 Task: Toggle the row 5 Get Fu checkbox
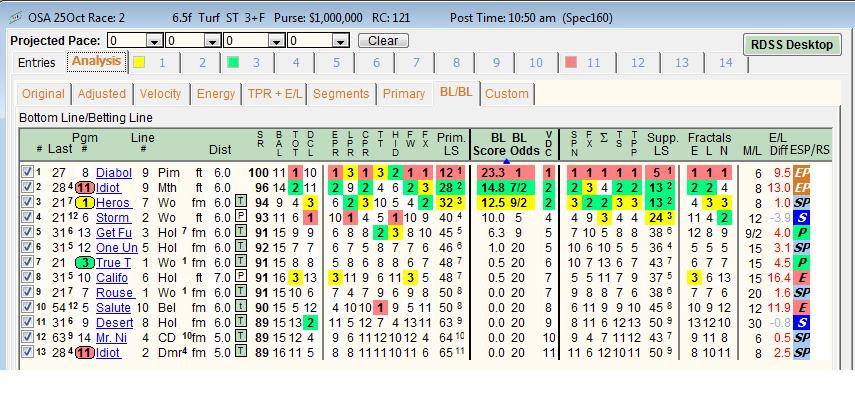coord(27,233)
